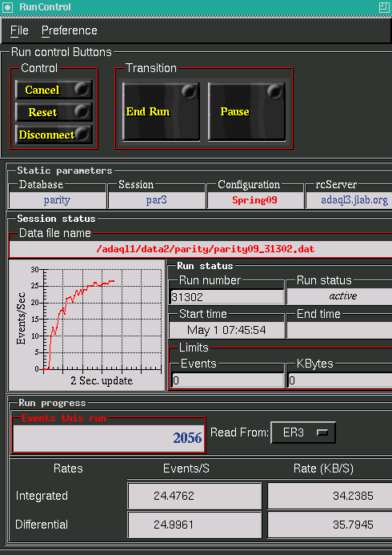This screenshot has height=555, width=392.
Task: Select the Session field showing par3
Action: tap(157, 200)
